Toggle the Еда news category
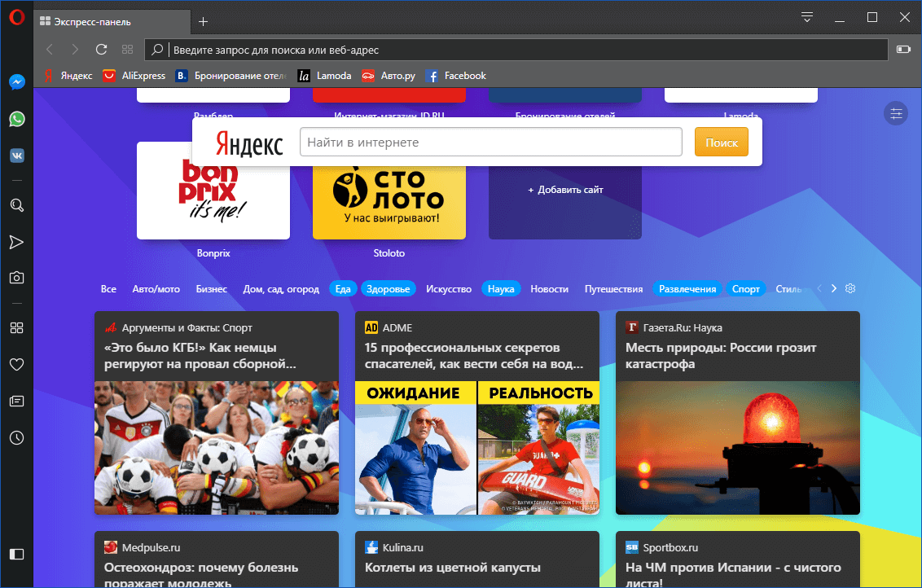The width and height of the screenshot is (922, 588). tap(343, 289)
